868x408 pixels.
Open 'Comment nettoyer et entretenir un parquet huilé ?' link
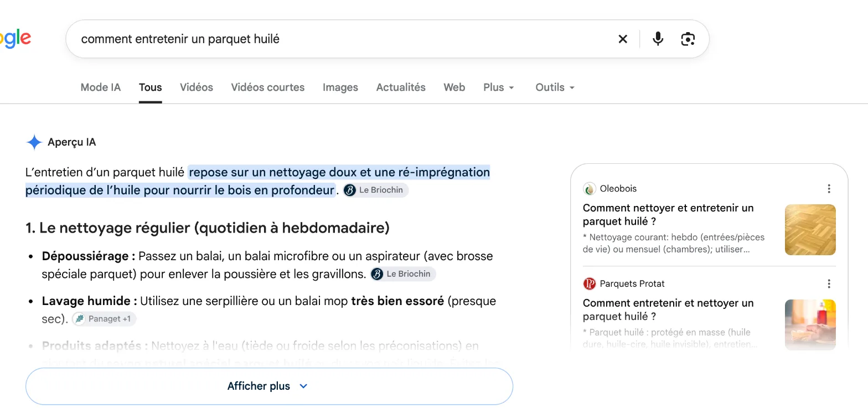click(668, 215)
